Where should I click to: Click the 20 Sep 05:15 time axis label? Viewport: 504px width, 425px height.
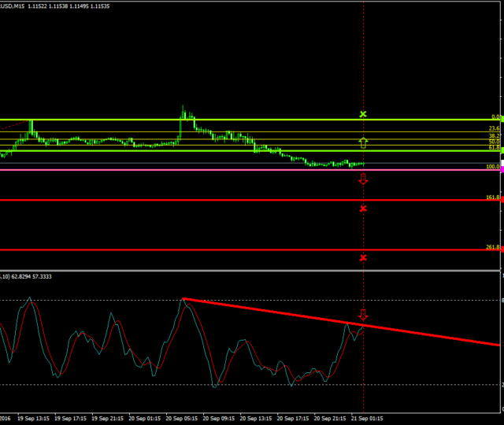click(183, 419)
